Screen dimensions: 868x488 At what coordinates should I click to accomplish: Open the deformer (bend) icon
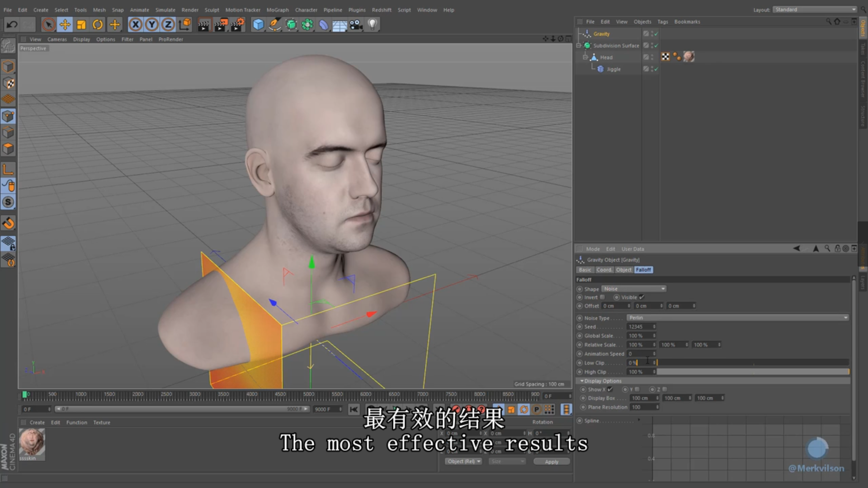(x=324, y=24)
